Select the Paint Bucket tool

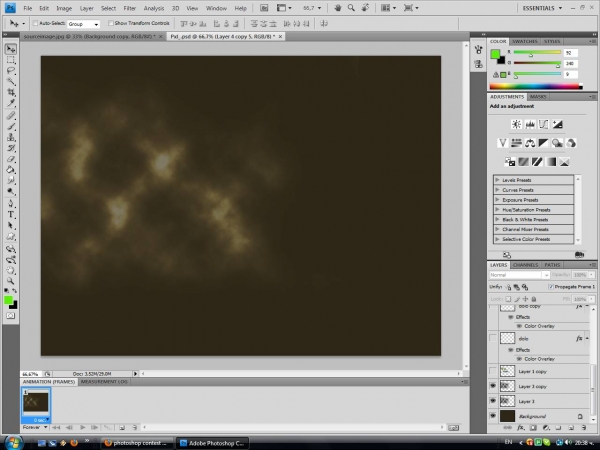click(x=11, y=170)
